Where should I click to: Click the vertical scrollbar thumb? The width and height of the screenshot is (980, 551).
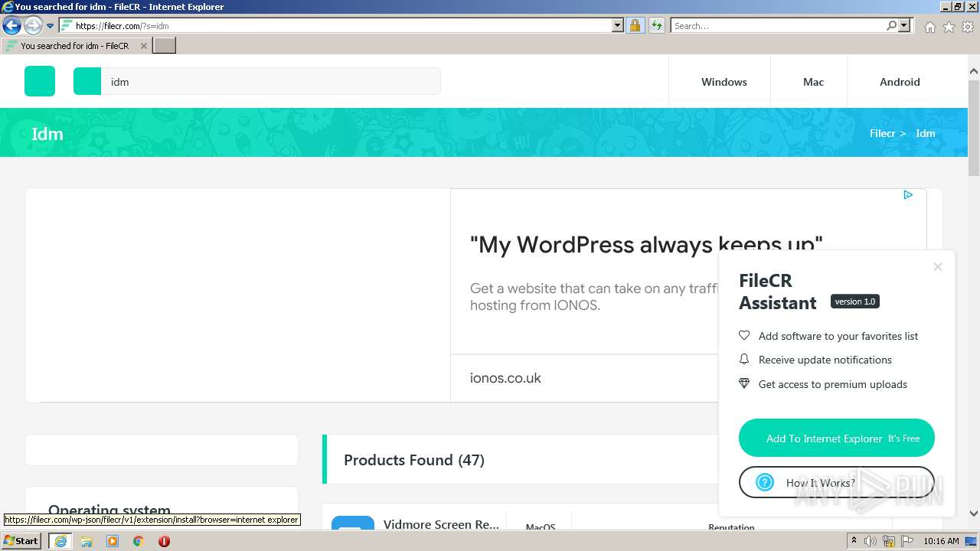(974, 127)
